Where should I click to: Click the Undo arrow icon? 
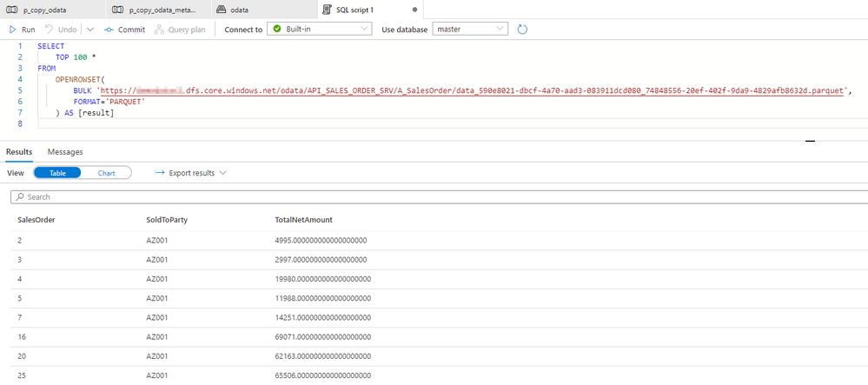pos(49,30)
